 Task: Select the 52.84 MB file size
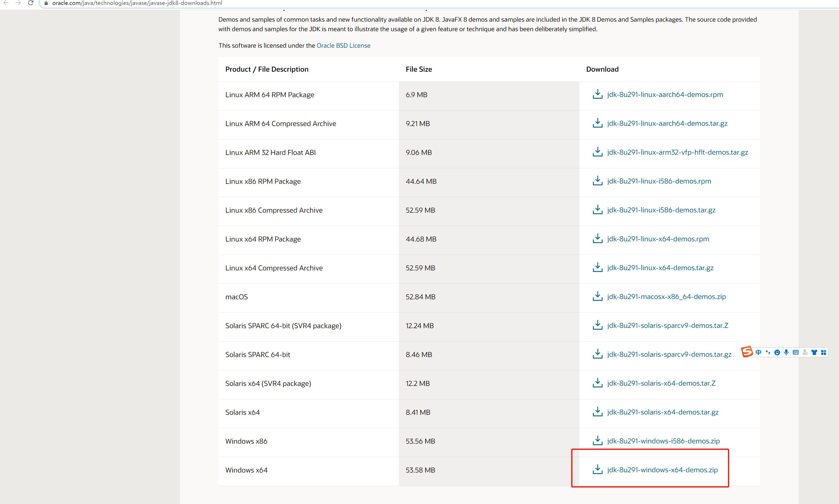pos(420,297)
